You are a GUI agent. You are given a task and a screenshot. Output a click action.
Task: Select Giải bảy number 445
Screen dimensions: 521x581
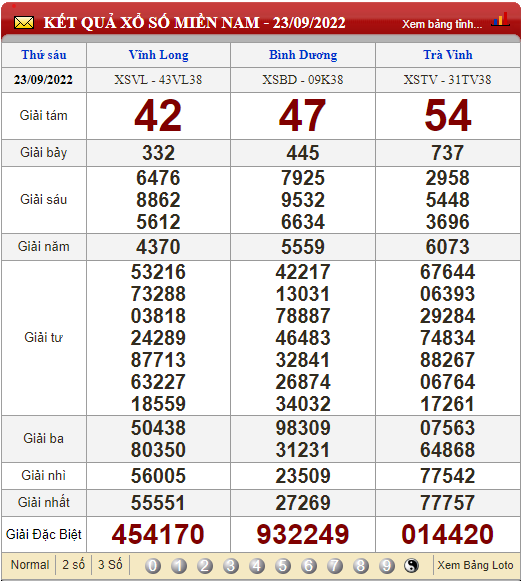point(303,153)
